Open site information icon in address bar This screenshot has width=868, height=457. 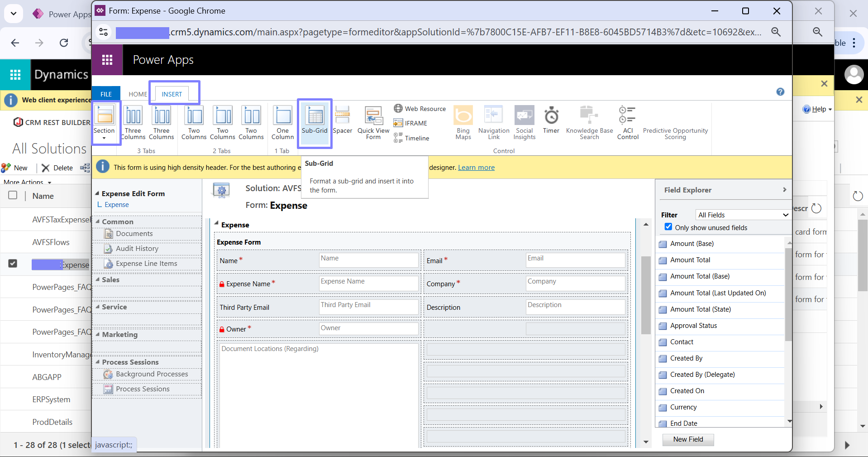tap(104, 32)
